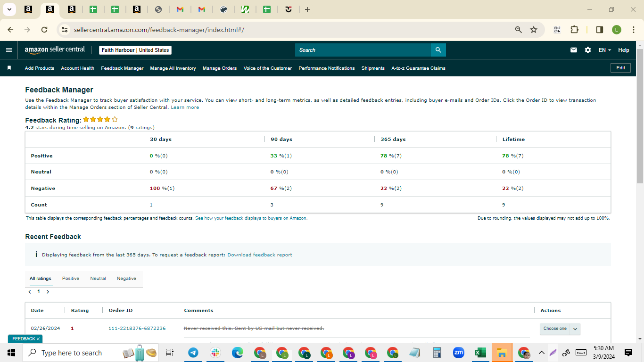Open Telegram from the taskbar
This screenshot has height=362, width=644.
pos(193,353)
